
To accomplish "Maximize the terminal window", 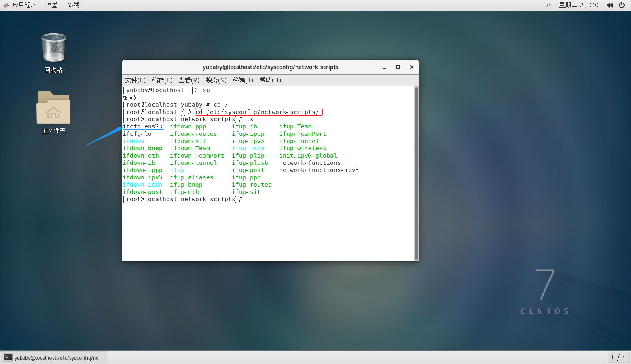I will click(x=398, y=67).
